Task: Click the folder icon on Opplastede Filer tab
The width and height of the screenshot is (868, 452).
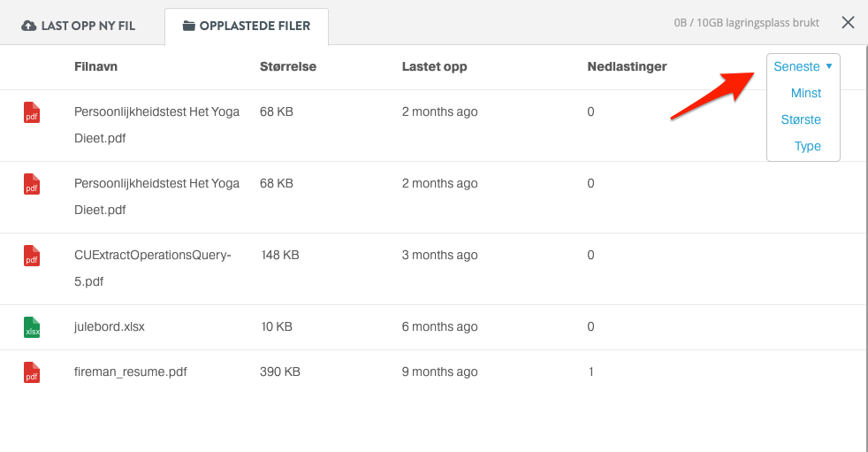Action: pos(189,26)
